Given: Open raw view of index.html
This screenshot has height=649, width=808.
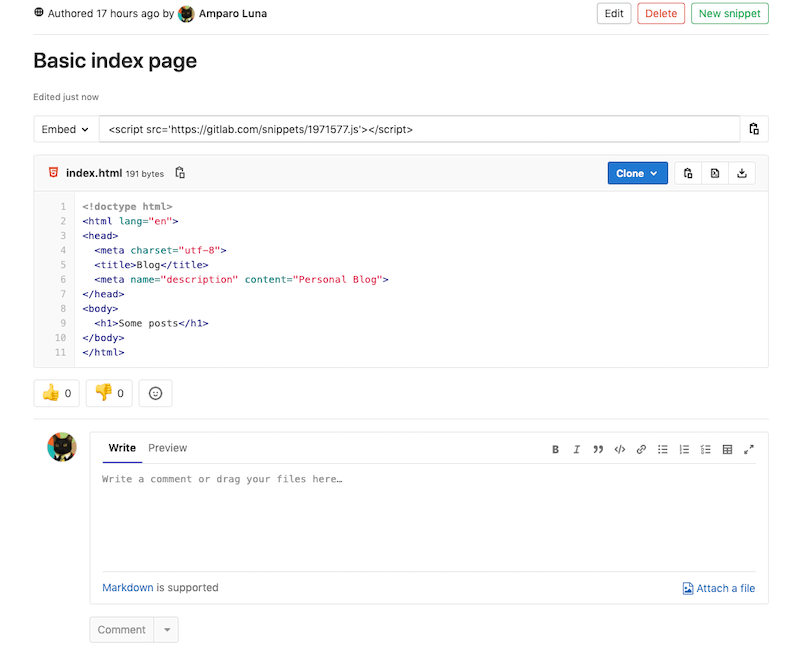Looking at the screenshot, I should [715, 172].
